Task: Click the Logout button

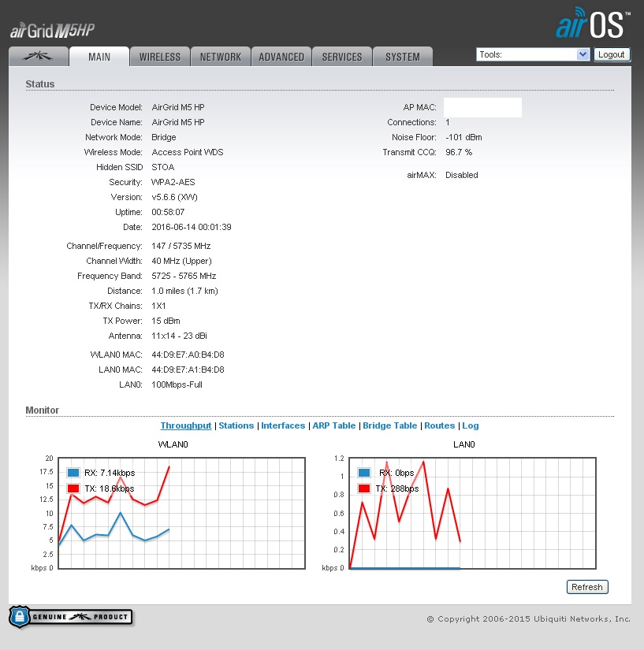Action: pyautogui.click(x=612, y=54)
